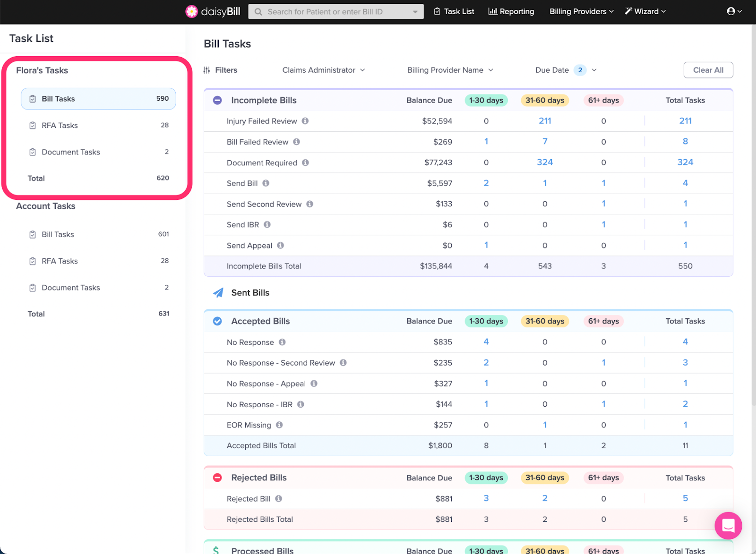Click the patient search input field

click(331, 11)
